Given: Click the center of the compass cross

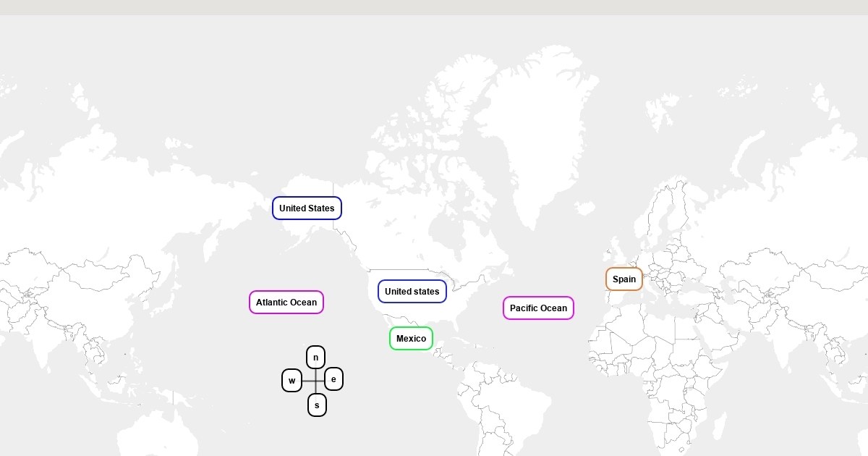Looking at the screenshot, I should tap(315, 381).
